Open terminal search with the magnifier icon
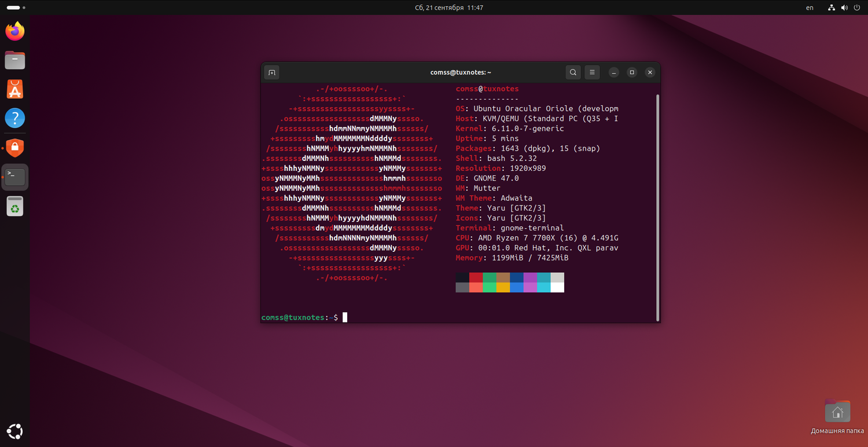 573,72
